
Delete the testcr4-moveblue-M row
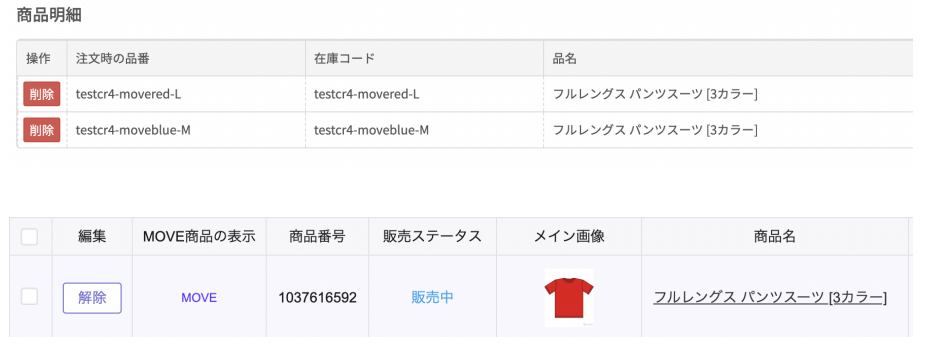[42, 130]
